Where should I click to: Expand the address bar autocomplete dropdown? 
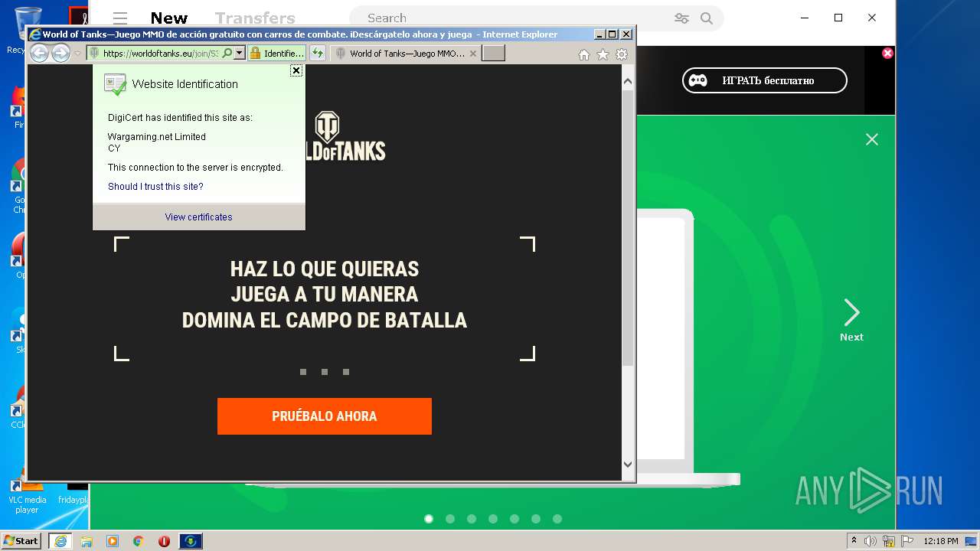click(239, 53)
